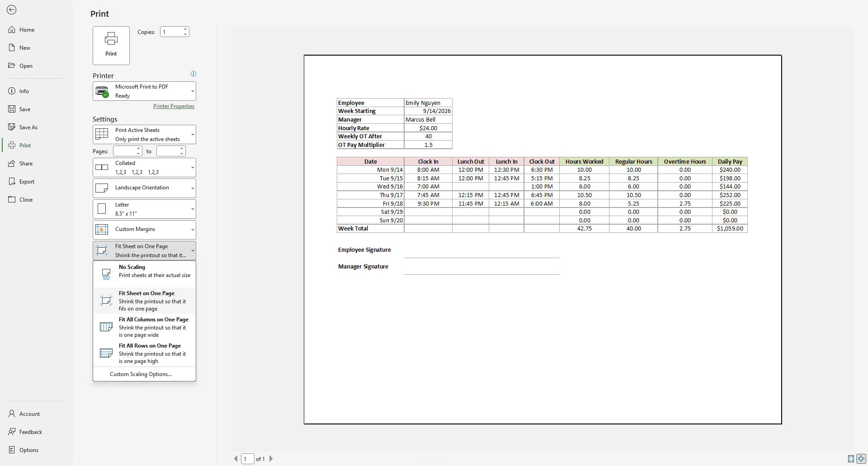
Task: Click the Print Active Sheets grid icon
Action: (x=102, y=134)
